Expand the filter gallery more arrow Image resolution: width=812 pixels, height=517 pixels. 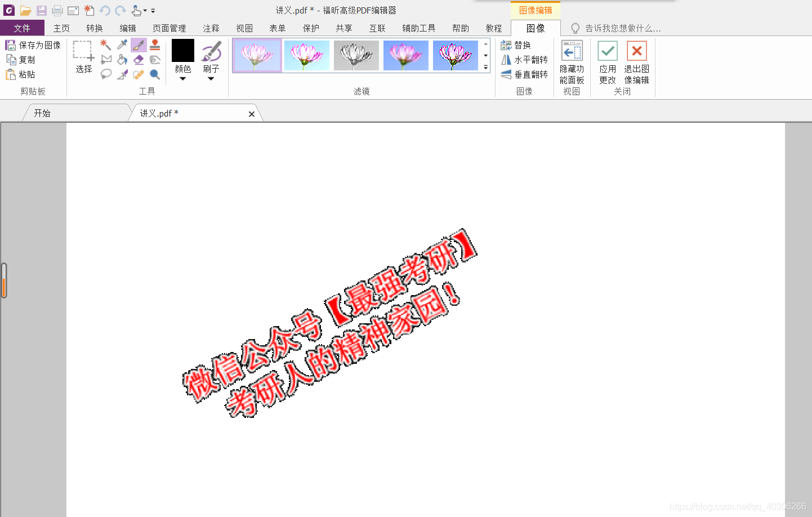(x=486, y=68)
